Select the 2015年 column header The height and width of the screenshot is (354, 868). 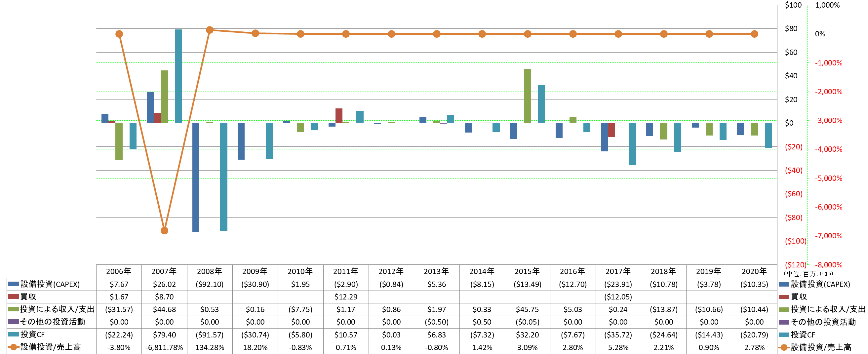tap(527, 271)
